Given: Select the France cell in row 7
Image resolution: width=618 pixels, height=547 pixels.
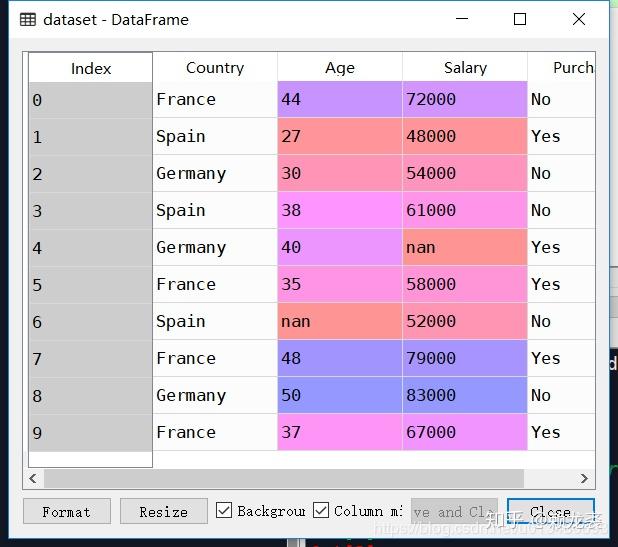Looking at the screenshot, I should pyautogui.click(x=215, y=358).
